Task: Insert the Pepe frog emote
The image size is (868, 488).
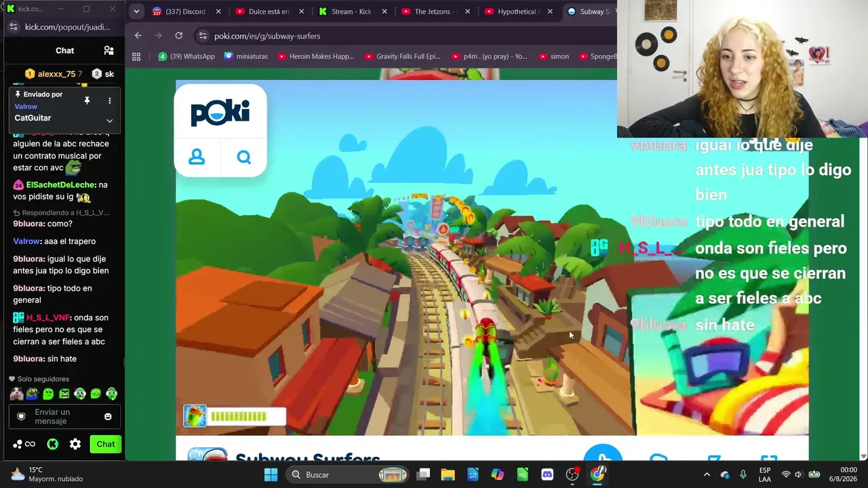Action: pyautogui.click(x=32, y=393)
